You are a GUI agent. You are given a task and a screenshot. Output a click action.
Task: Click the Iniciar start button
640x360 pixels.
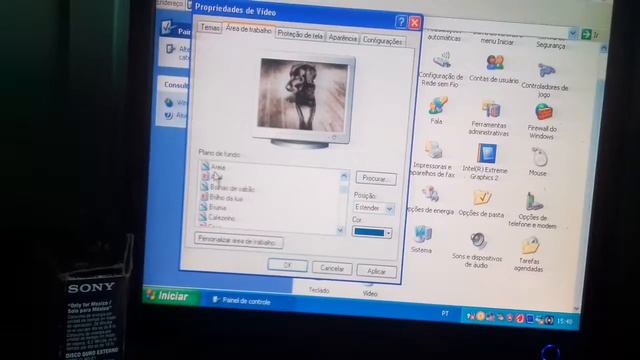click(171, 296)
